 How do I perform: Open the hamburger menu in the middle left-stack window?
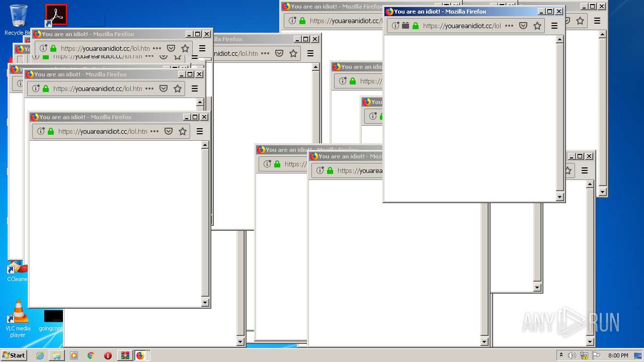195,88
